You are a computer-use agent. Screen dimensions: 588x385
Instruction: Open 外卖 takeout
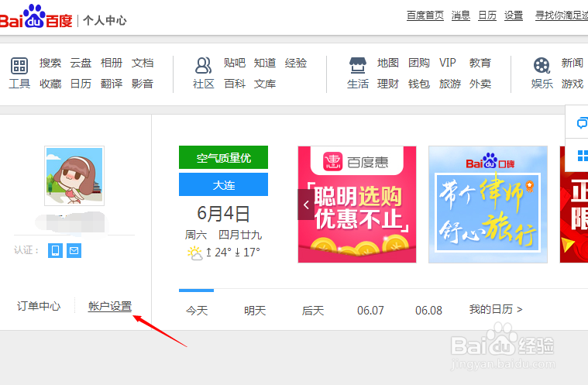point(480,84)
